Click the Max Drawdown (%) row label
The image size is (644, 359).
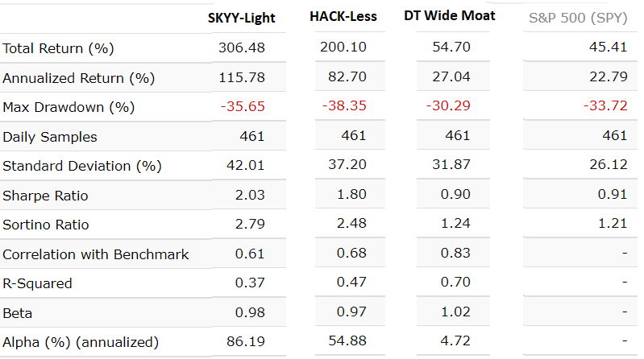click(69, 107)
